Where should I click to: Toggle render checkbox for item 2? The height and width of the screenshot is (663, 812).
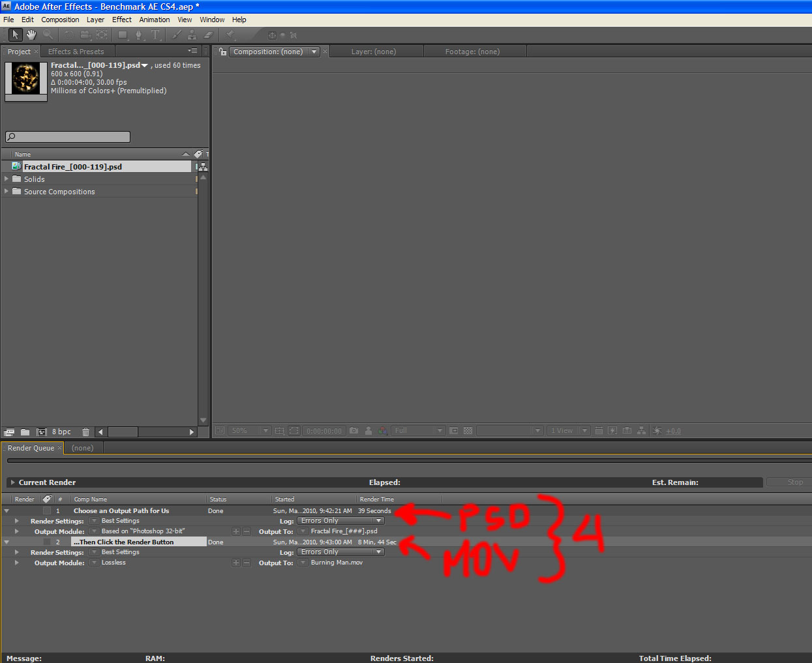click(47, 542)
